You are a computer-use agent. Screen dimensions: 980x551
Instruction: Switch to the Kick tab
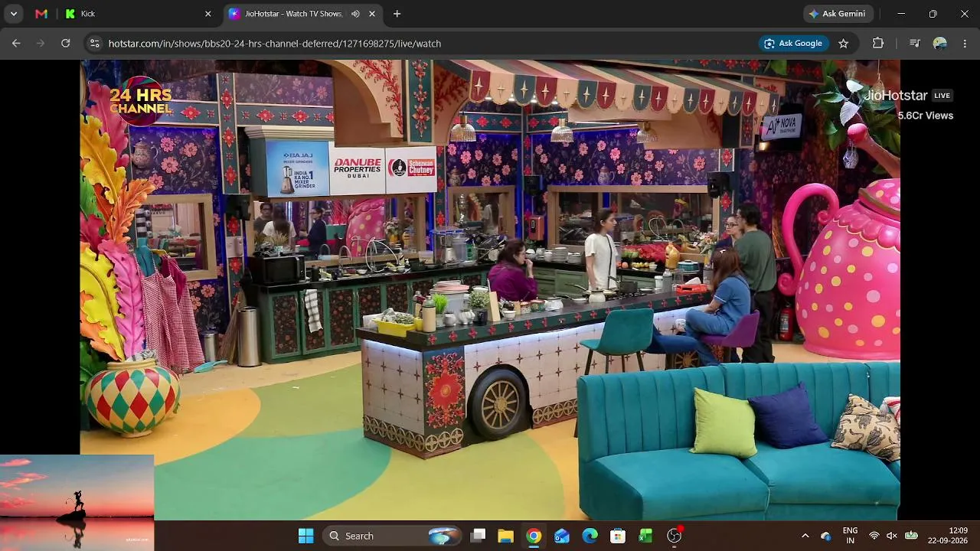tap(138, 14)
